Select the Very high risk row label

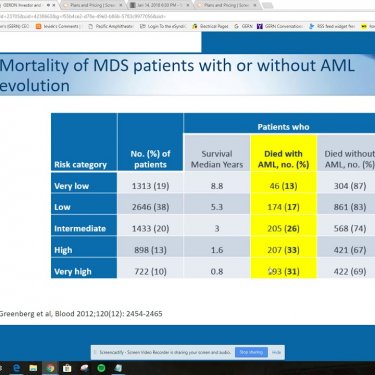84,268
